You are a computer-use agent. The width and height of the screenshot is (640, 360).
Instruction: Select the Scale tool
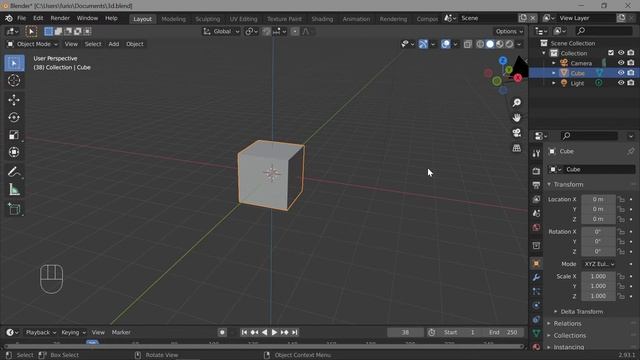click(x=14, y=135)
